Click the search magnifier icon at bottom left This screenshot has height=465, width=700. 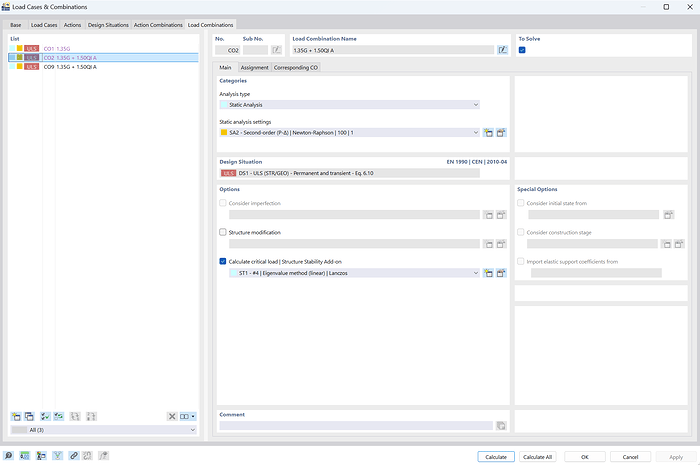tap(8, 456)
